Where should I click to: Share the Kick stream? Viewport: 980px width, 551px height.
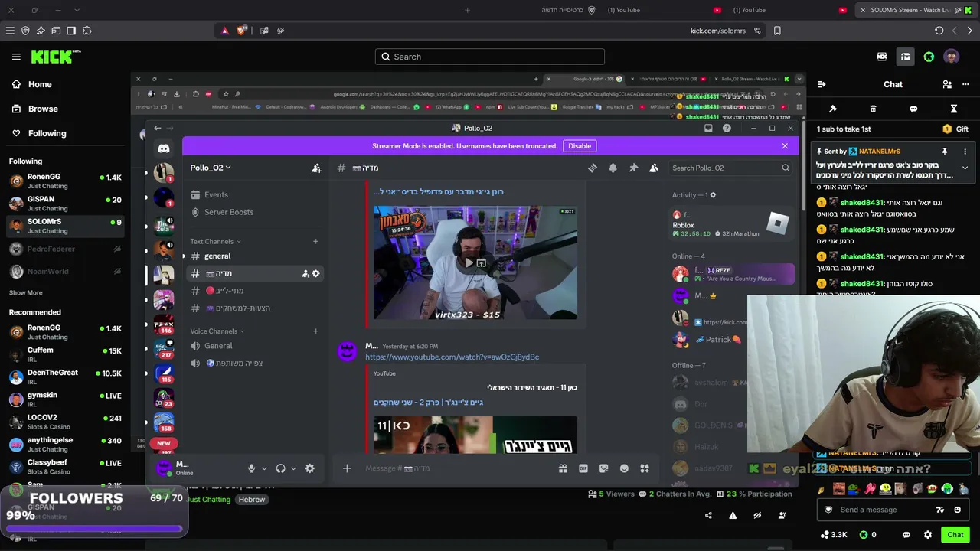[x=708, y=516]
